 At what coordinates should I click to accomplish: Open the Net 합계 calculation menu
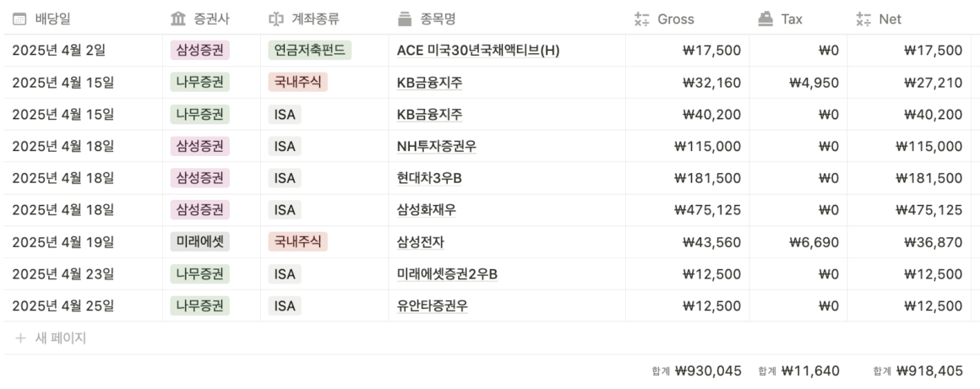[x=918, y=371]
